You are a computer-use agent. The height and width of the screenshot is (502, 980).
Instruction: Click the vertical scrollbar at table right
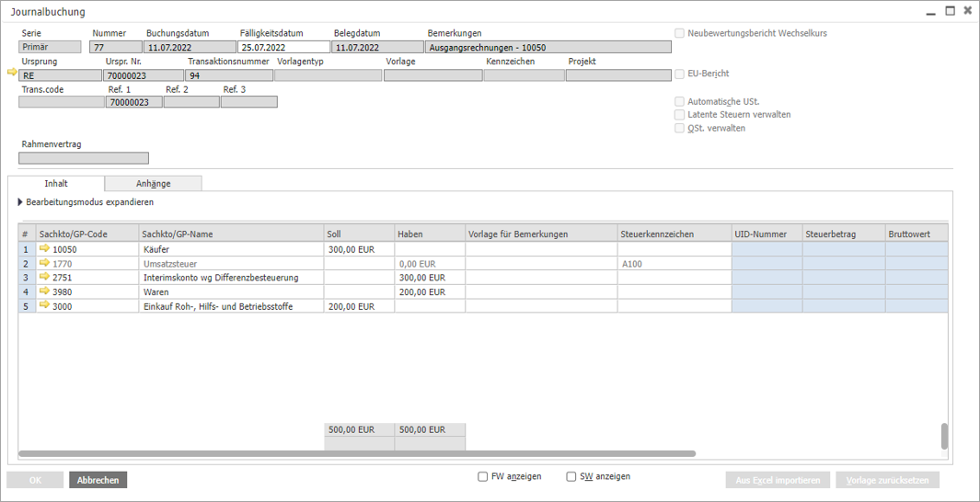[x=944, y=436]
